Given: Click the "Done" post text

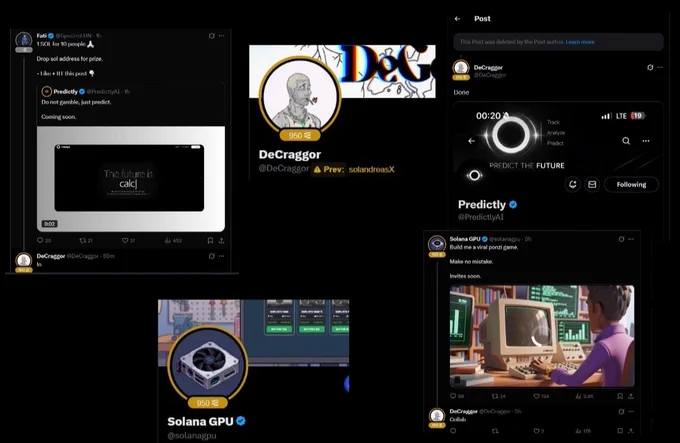Looking at the screenshot, I should click(461, 92).
